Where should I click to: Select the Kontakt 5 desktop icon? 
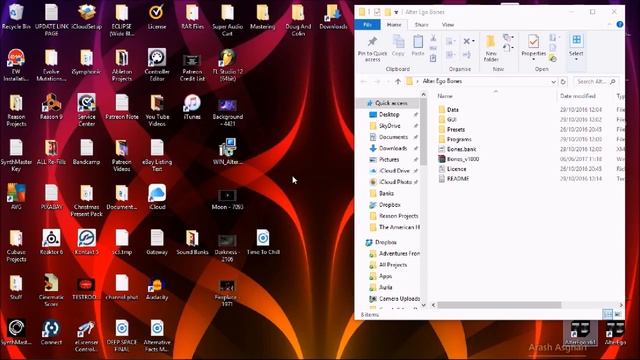coord(87,242)
